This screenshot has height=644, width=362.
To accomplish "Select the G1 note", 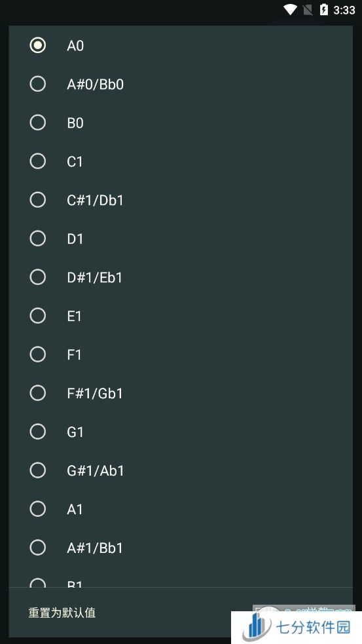I will (x=181, y=432).
